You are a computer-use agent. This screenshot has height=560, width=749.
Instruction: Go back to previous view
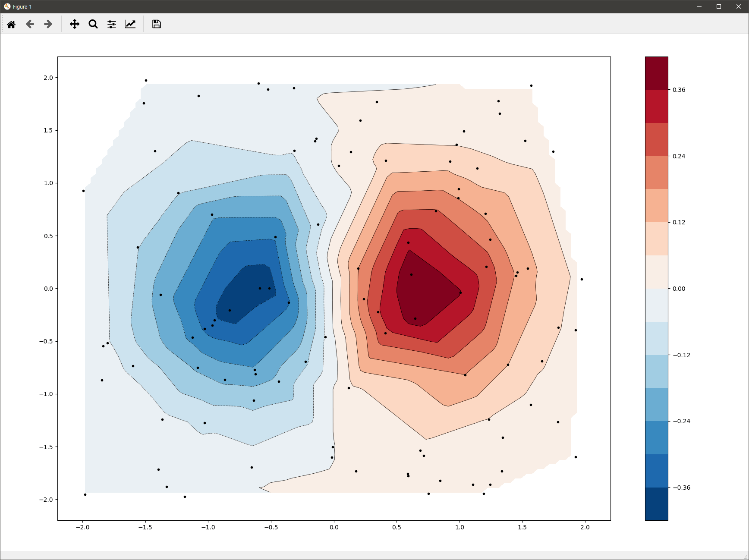tap(30, 24)
